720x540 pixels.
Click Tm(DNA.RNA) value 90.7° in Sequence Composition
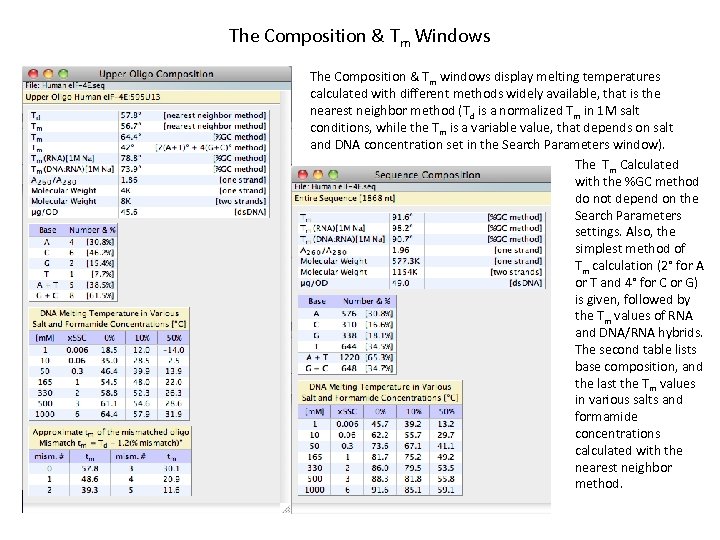click(x=402, y=239)
